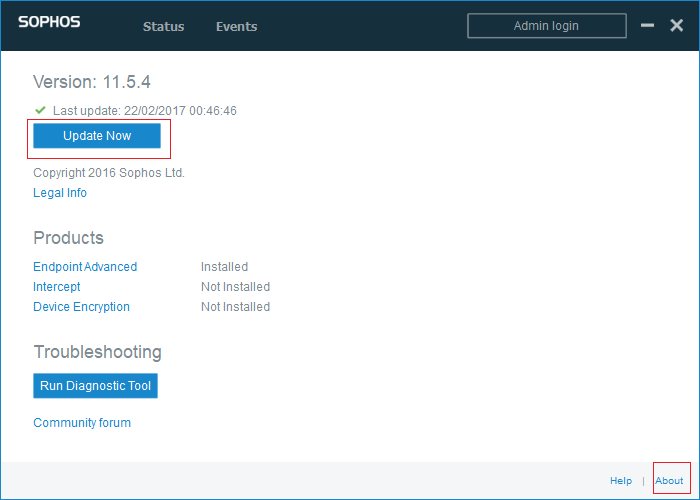The height and width of the screenshot is (500, 700).
Task: Open Help in the footer
Action: coord(621,481)
